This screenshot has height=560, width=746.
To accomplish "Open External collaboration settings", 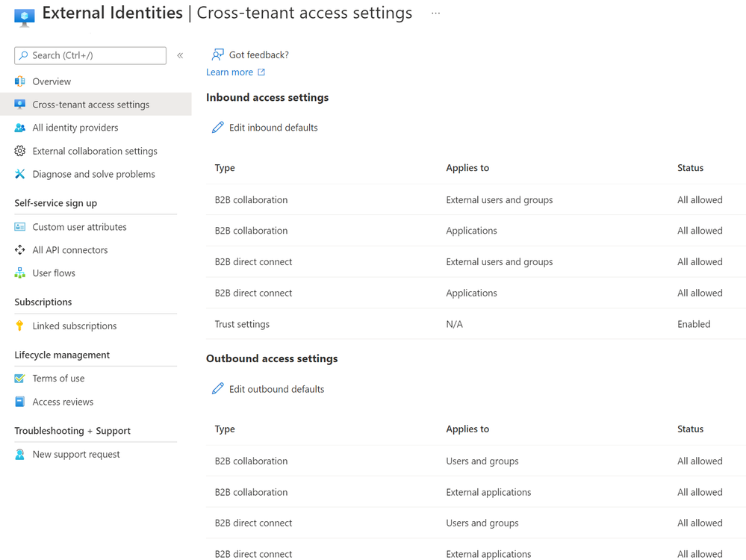I will (x=96, y=151).
